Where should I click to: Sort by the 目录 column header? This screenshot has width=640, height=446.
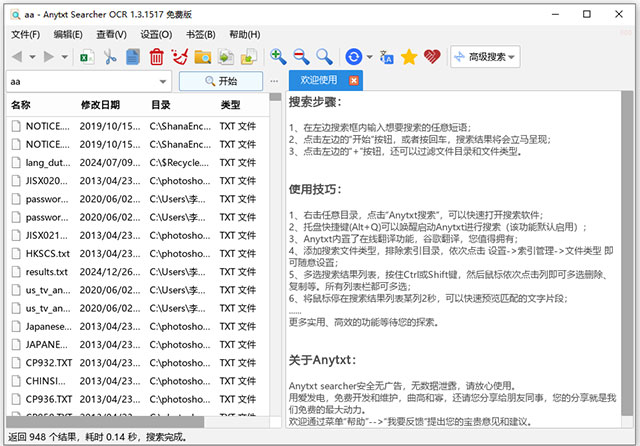(x=160, y=105)
